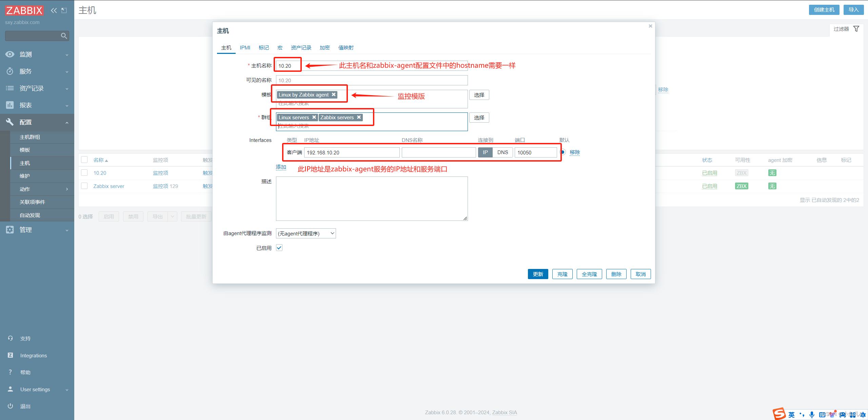Switch the interface connect-to to DNS

coord(502,152)
